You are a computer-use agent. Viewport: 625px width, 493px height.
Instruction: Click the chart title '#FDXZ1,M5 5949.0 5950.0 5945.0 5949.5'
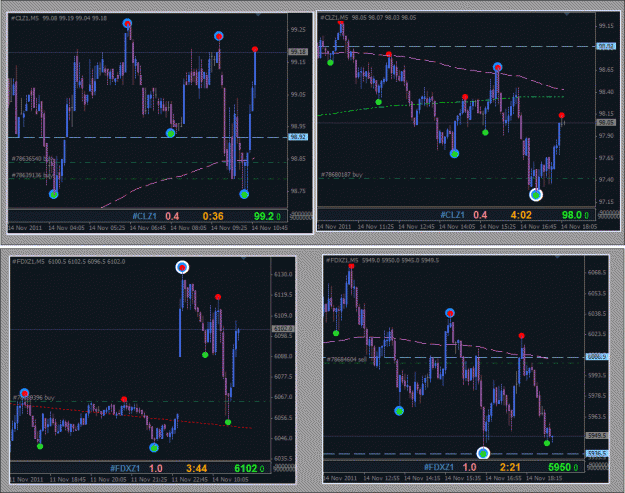point(383,260)
